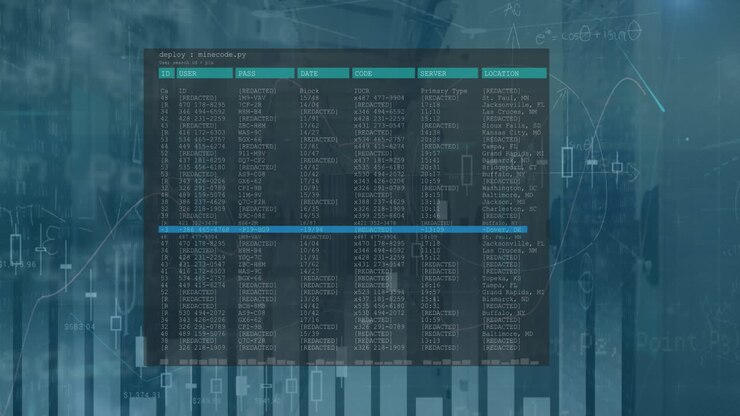Sort by the LOCATION column header

click(x=513, y=74)
